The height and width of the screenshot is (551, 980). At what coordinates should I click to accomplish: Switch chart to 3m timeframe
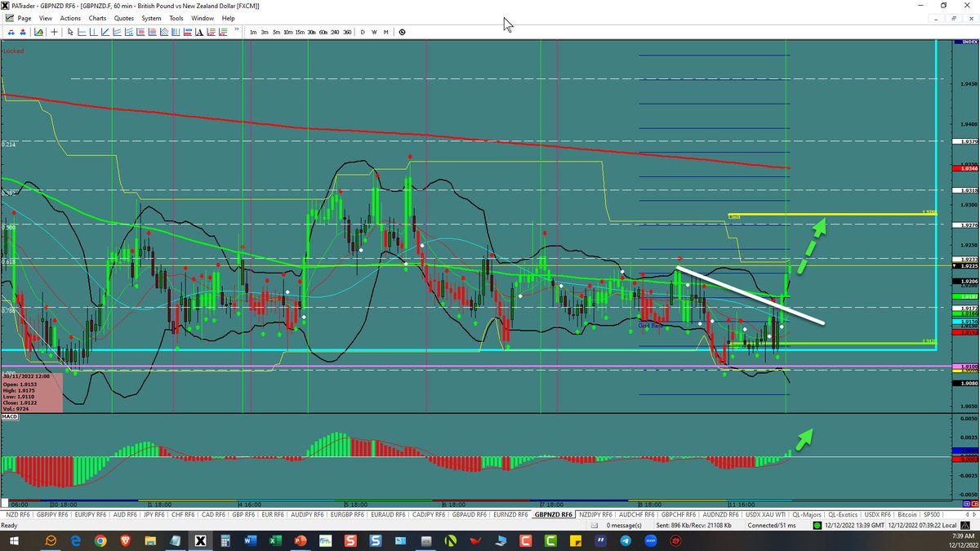point(265,32)
